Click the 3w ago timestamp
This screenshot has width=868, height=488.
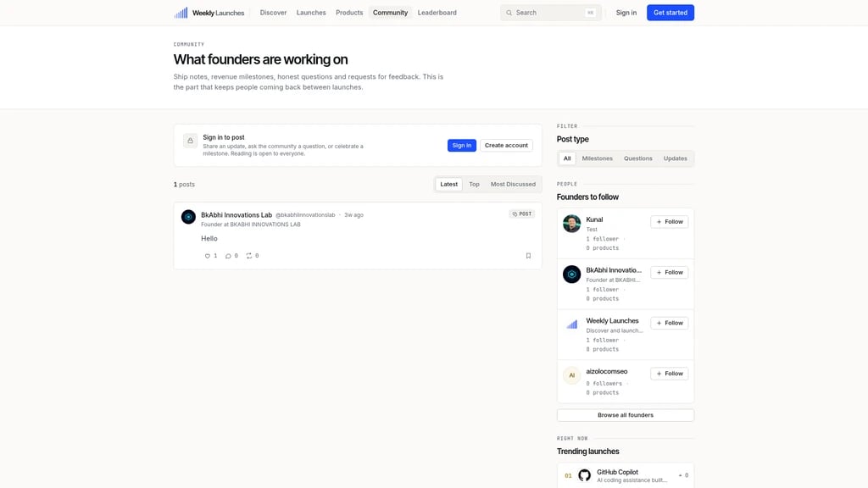pyautogui.click(x=353, y=215)
